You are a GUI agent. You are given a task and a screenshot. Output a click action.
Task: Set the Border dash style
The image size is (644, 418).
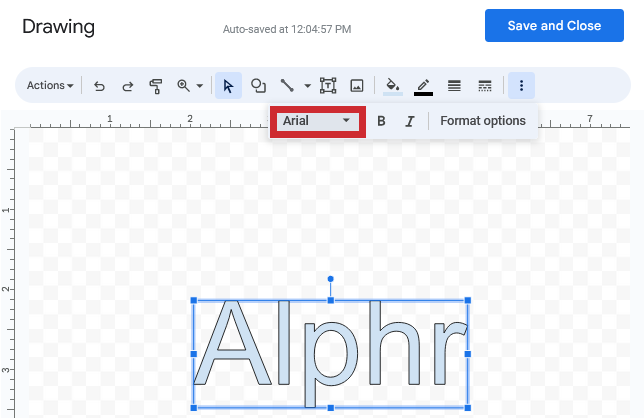pyautogui.click(x=485, y=85)
